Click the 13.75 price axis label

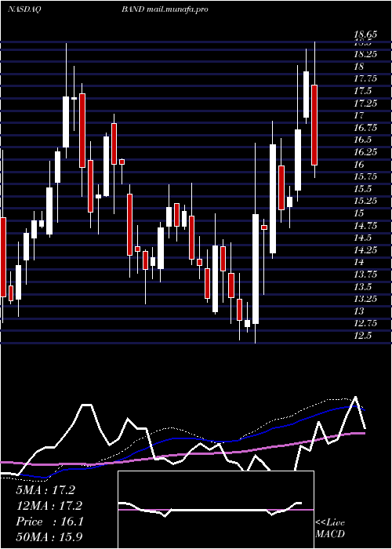(365, 274)
